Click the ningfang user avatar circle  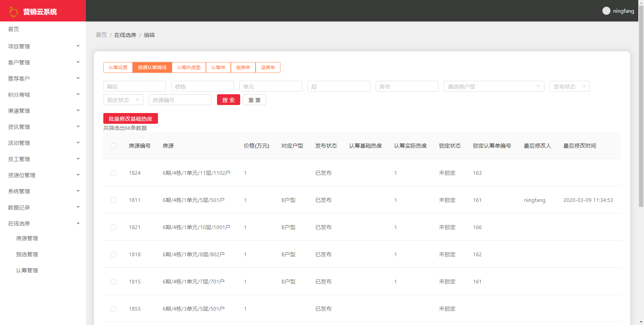606,11
